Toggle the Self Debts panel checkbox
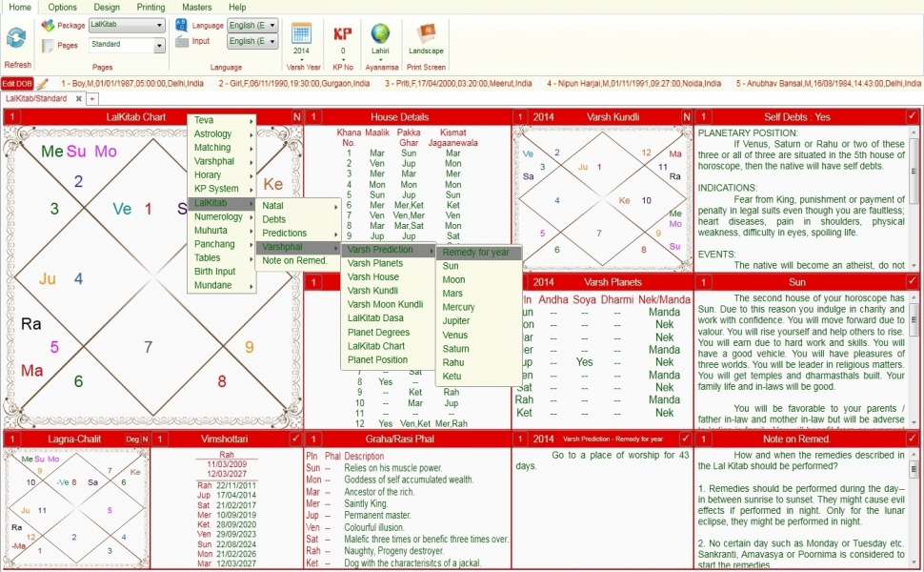Screen dimensions: 924x572 [x=912, y=116]
